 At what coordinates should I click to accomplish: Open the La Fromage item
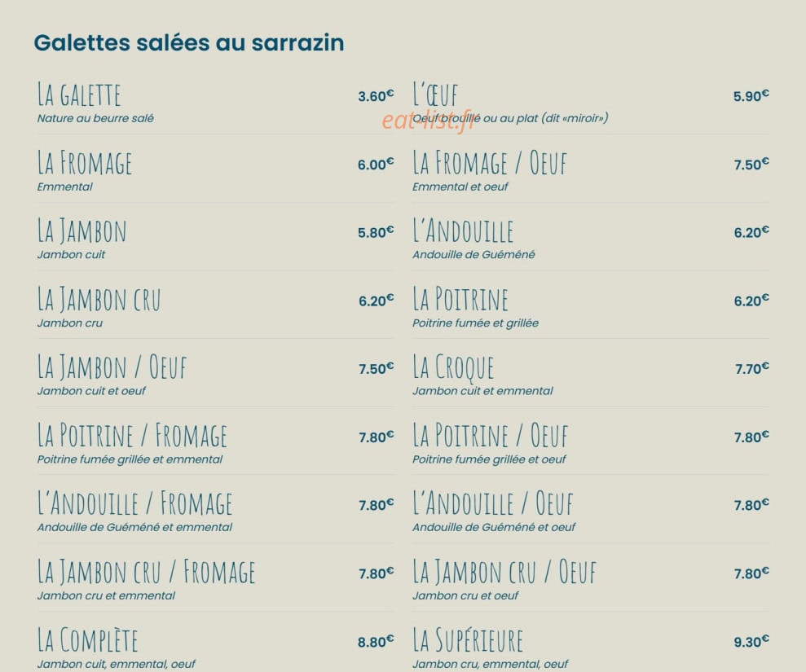[84, 163]
